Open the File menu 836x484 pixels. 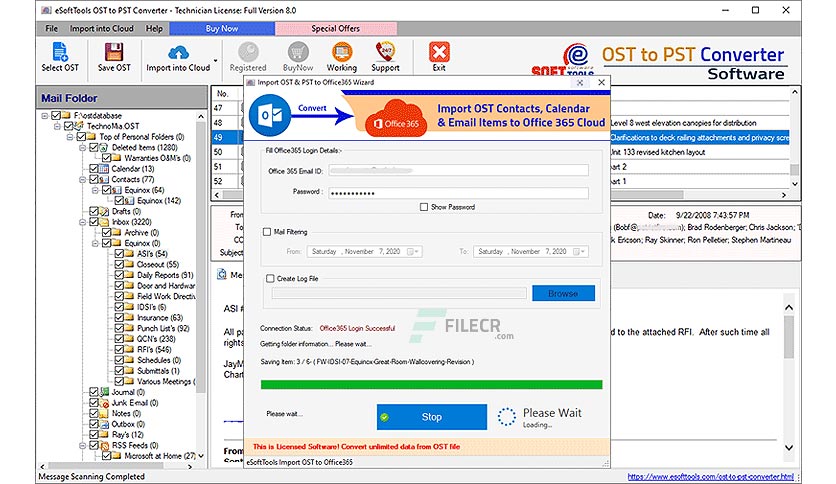point(52,28)
